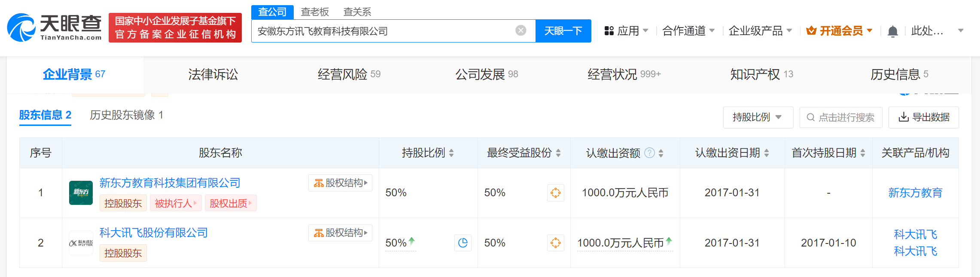Click the 股东名称 column header

pos(220,153)
